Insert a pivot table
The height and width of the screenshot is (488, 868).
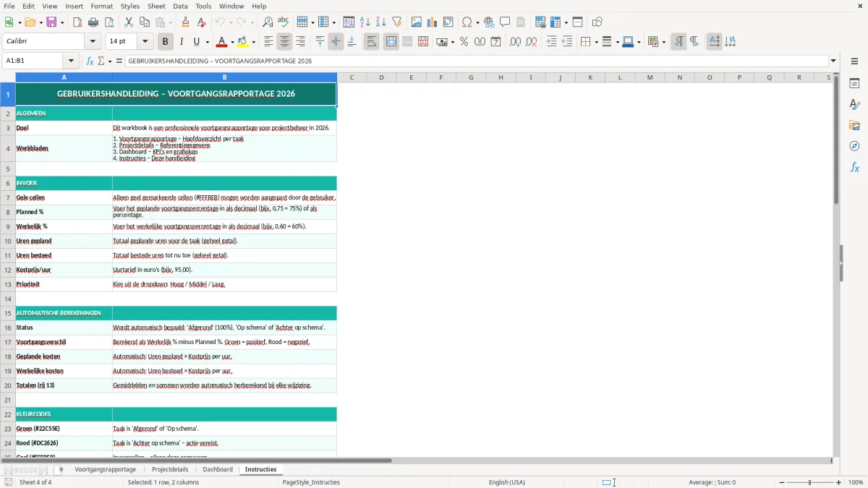tap(448, 22)
